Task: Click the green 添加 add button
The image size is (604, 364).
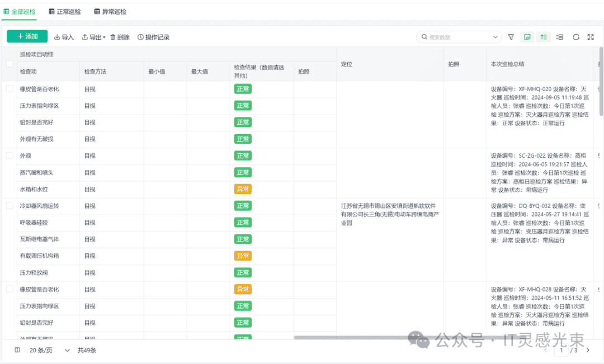Action: (x=27, y=36)
